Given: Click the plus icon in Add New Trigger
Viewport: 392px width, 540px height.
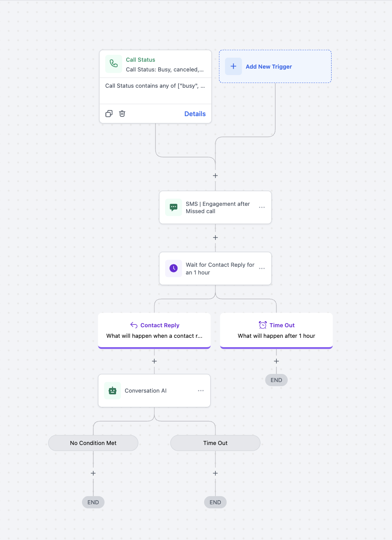Looking at the screenshot, I should pyautogui.click(x=233, y=66).
